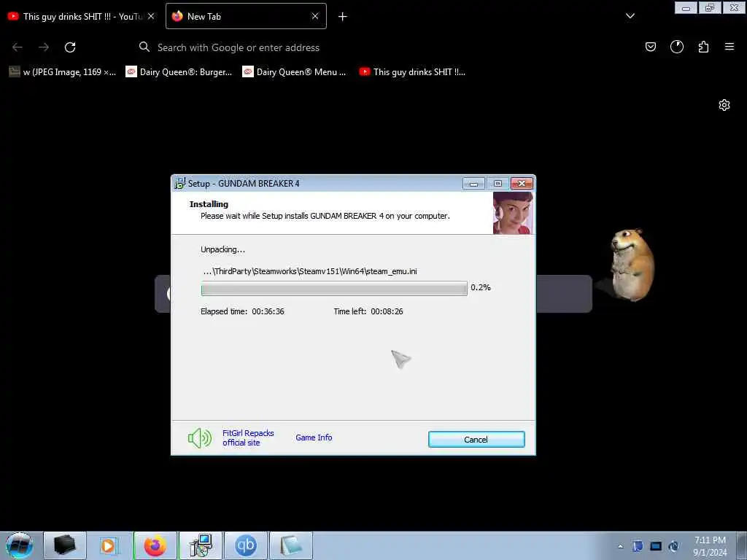Click the show desktop strip at taskbar end
The width and height of the screenshot is (747, 560).
[742, 545]
